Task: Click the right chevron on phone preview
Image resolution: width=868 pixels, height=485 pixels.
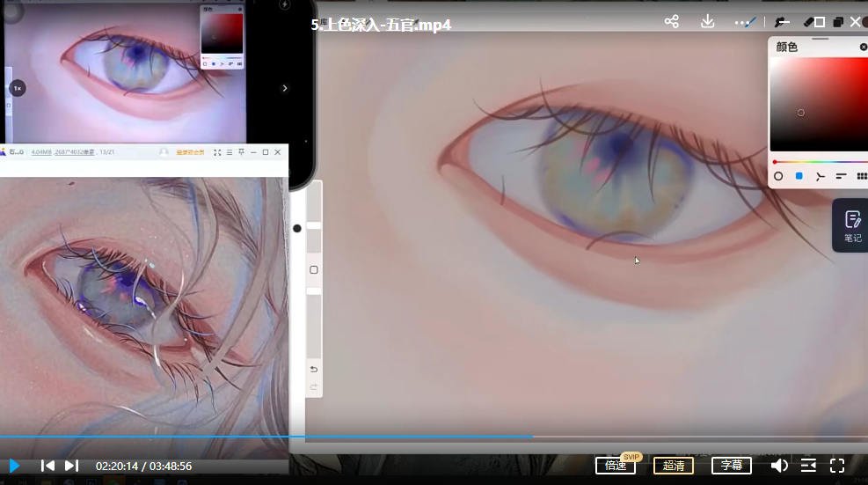Action: coord(285,88)
